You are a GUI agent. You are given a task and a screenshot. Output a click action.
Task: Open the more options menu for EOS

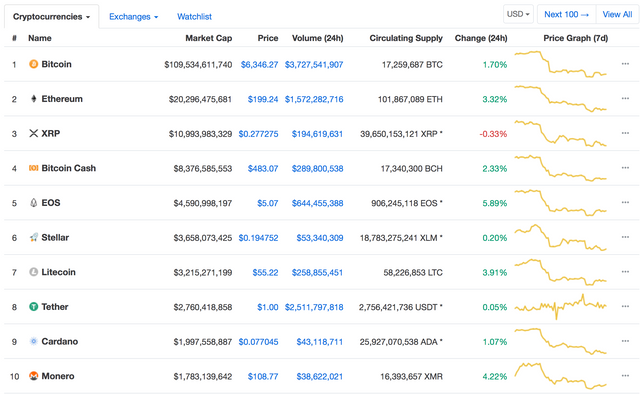(625, 203)
